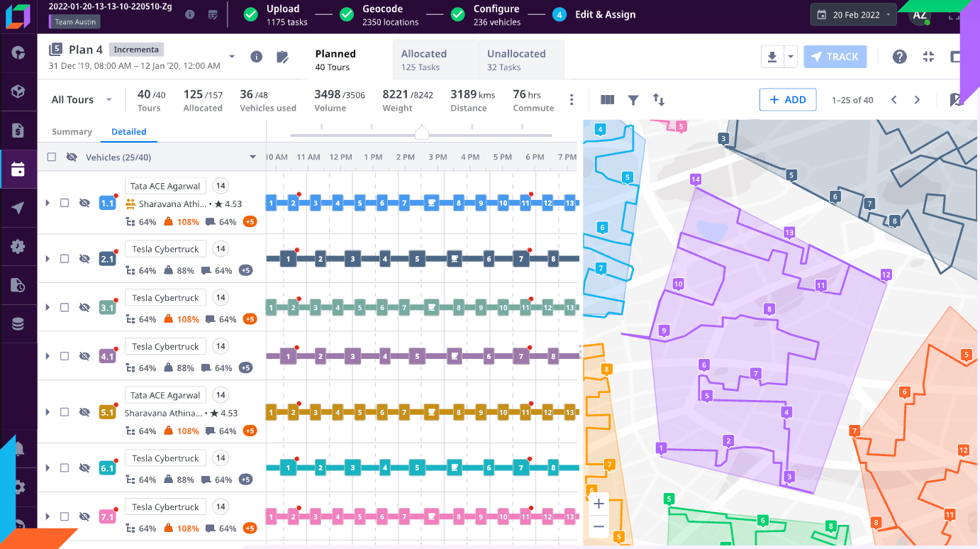This screenshot has width=980, height=549.
Task: Click the filter icon next to columns view
Action: (633, 100)
